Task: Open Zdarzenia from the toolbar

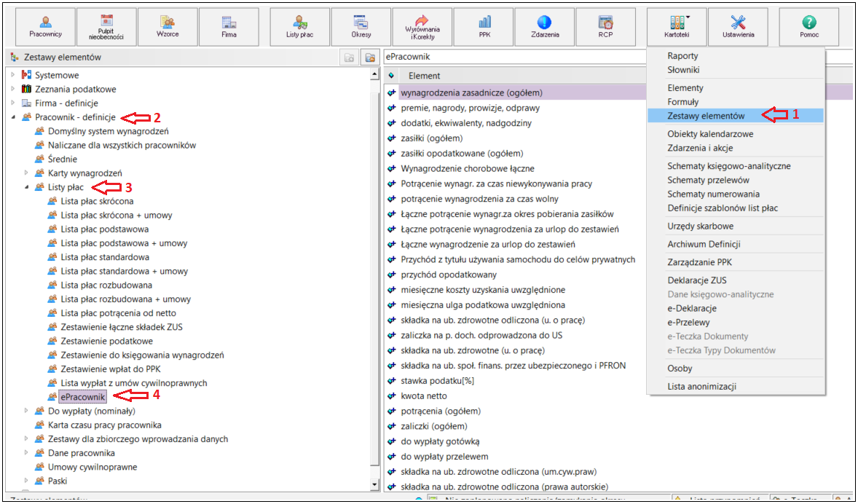Action: pyautogui.click(x=545, y=27)
